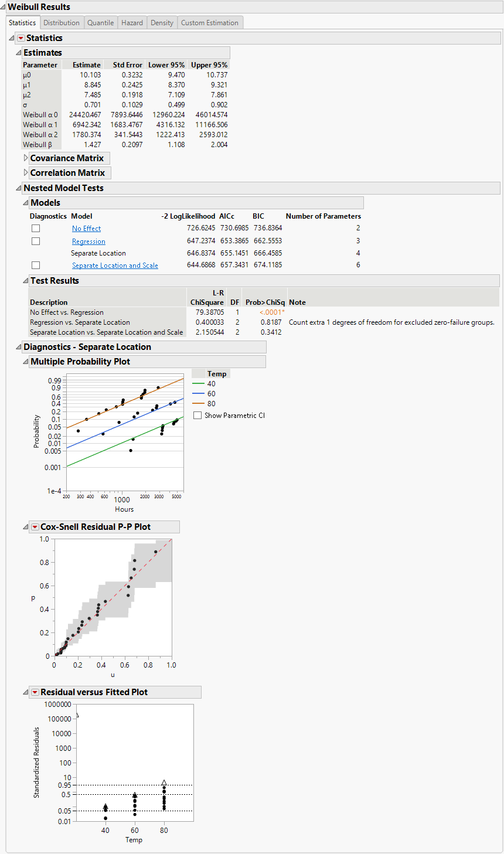504x854 pixels.
Task: Check the Diagnostics box for No Effect
Action: point(35,228)
